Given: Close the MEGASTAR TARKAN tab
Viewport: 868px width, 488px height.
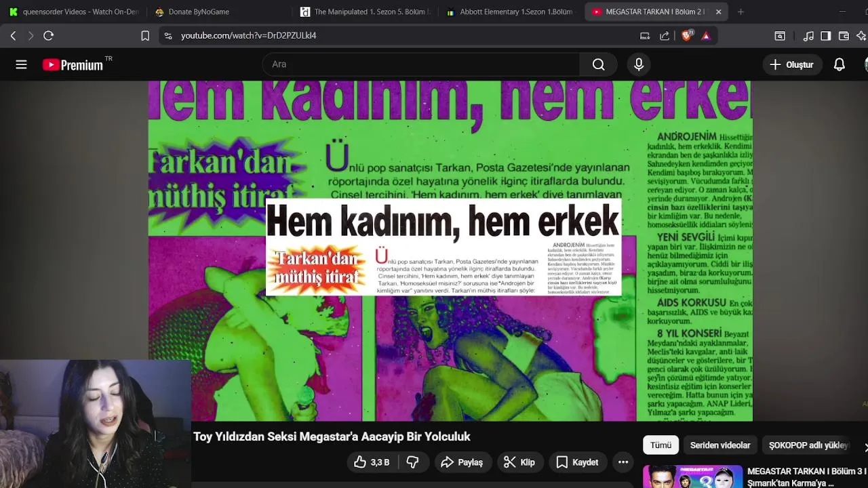Looking at the screenshot, I should [718, 12].
